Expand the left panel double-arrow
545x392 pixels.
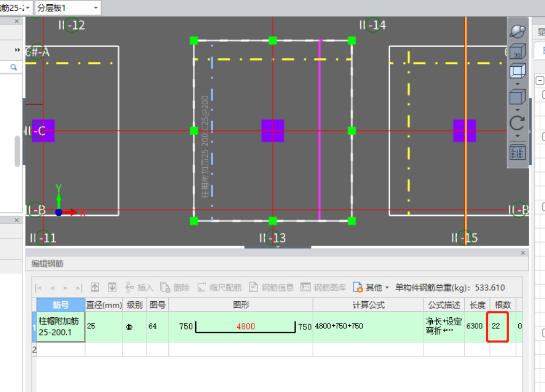(17, 50)
